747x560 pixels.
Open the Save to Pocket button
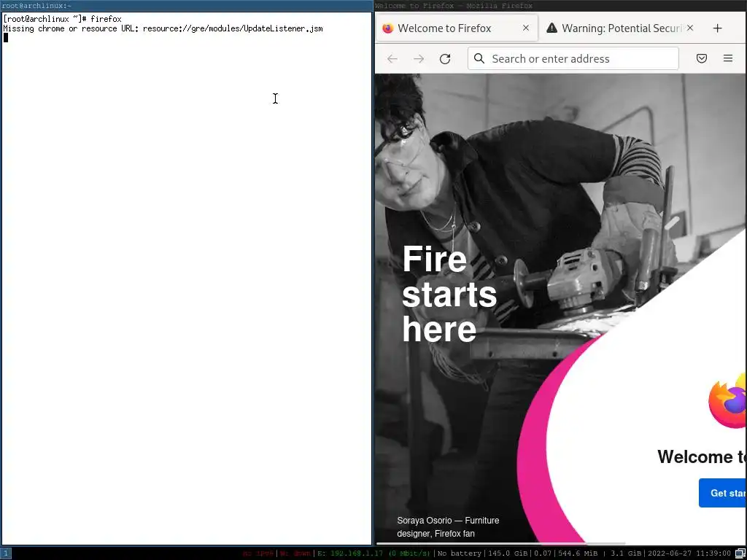point(701,58)
